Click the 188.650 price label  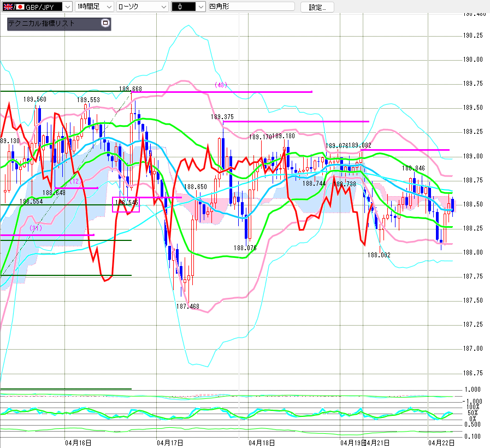196,187
